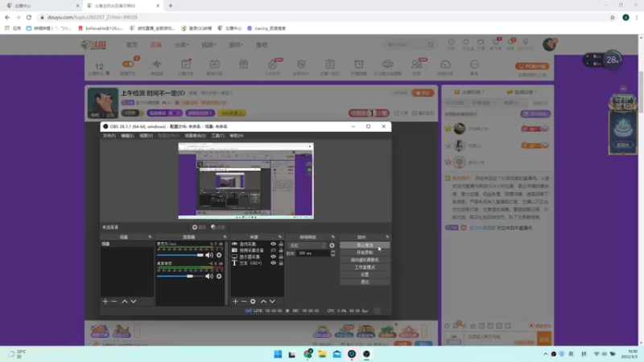Open Mic/Aux audio settings gear
Viewport: 644px width, 362px height.
pyautogui.click(x=219, y=255)
